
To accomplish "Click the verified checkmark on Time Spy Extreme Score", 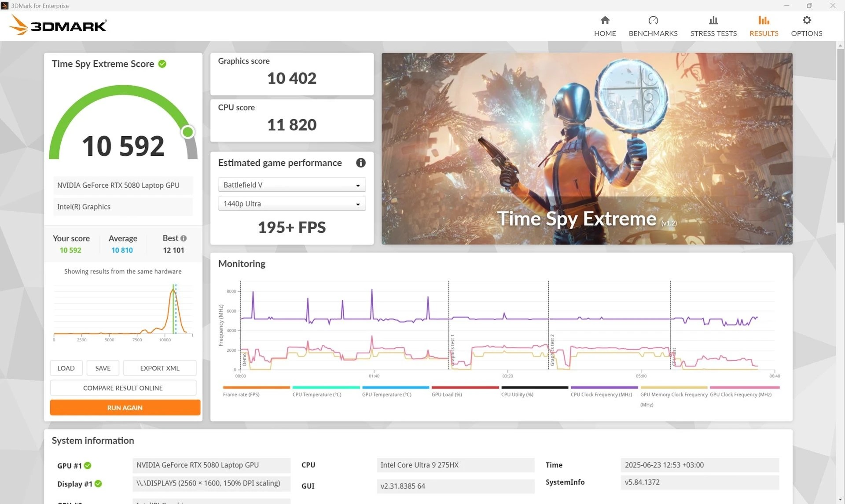I will coord(162,64).
